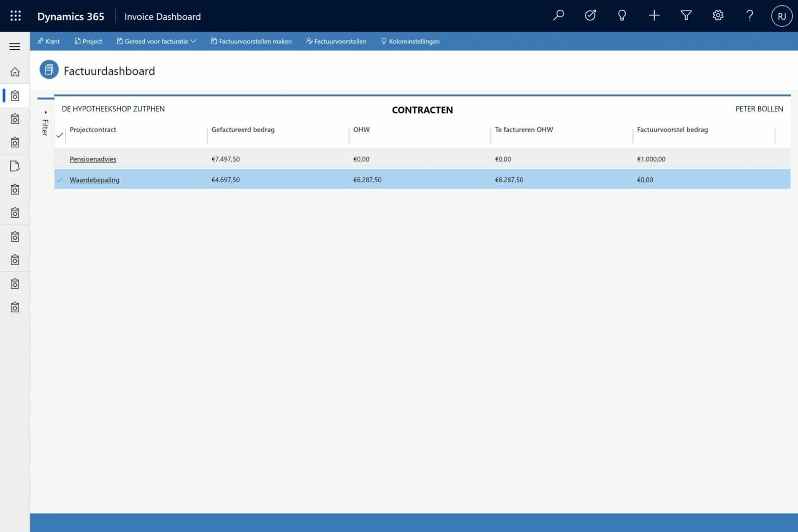Click the RJ user avatar

tap(781, 16)
